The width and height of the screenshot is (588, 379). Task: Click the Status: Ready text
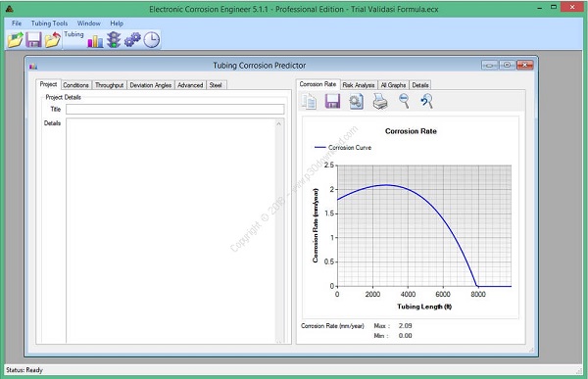24,370
